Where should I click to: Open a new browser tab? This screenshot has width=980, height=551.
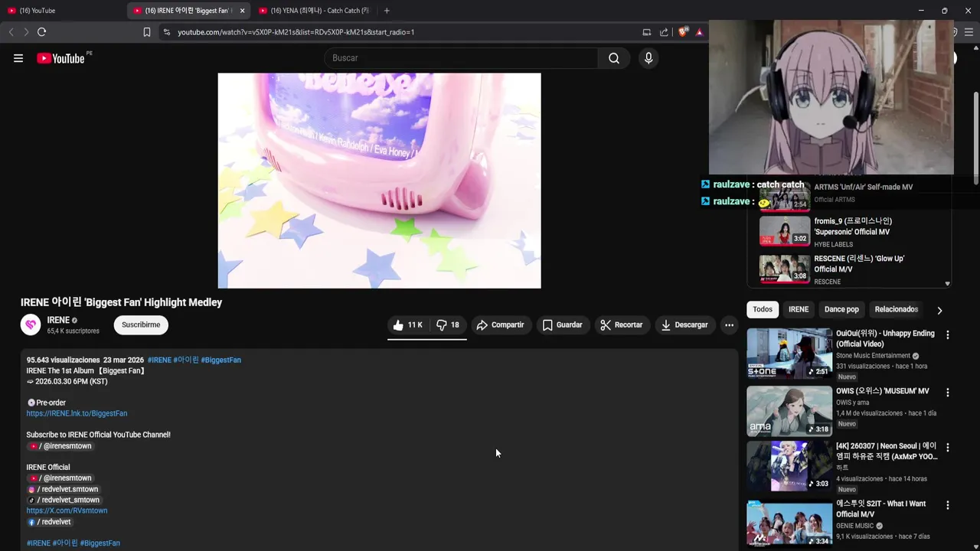point(387,11)
